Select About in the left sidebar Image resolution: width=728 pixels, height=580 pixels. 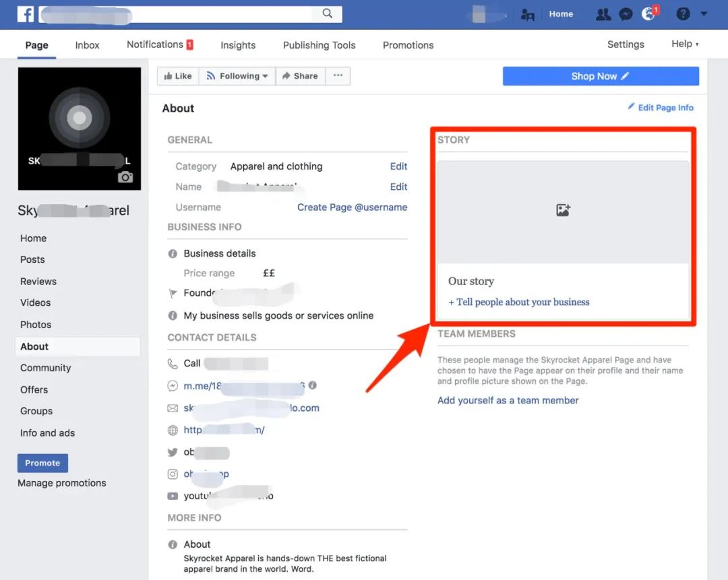click(x=78, y=347)
